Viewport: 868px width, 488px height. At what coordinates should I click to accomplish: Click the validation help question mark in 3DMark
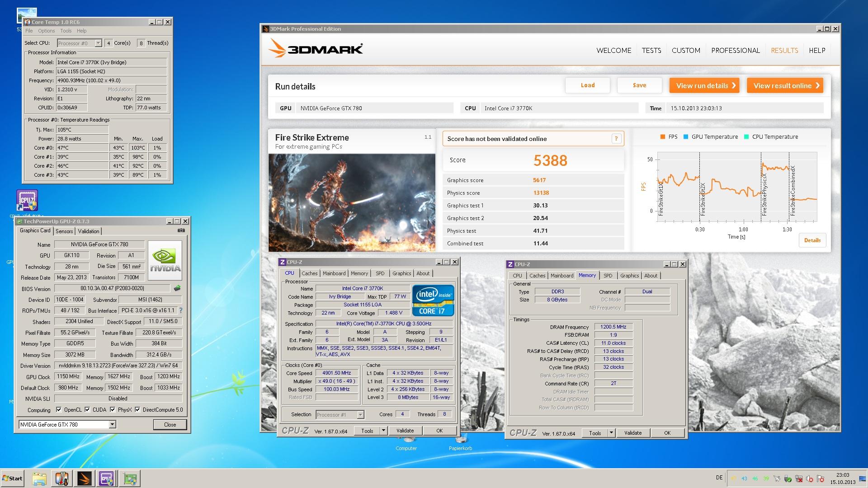click(x=616, y=139)
